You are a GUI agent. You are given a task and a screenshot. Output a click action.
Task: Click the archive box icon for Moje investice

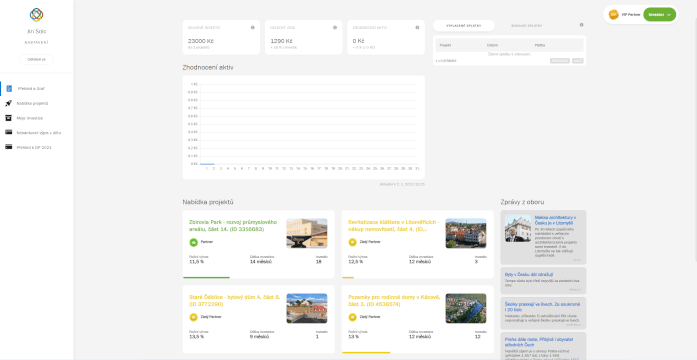coord(8,118)
